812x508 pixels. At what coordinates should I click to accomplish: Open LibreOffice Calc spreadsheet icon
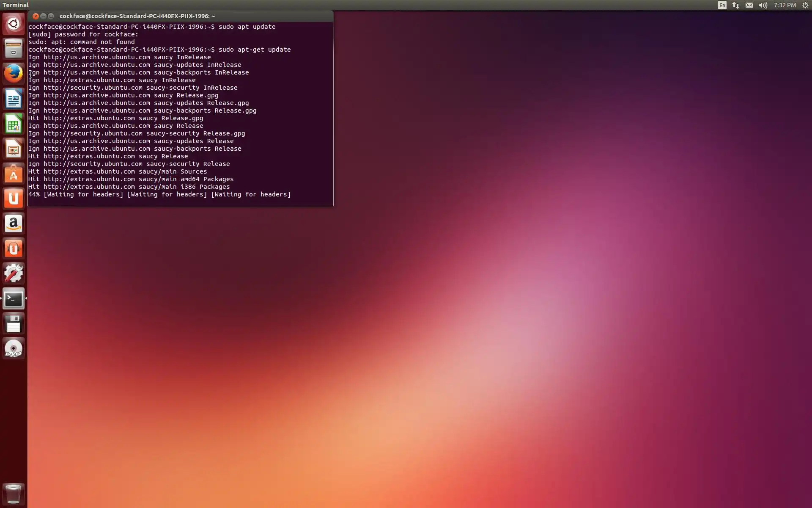coord(14,124)
